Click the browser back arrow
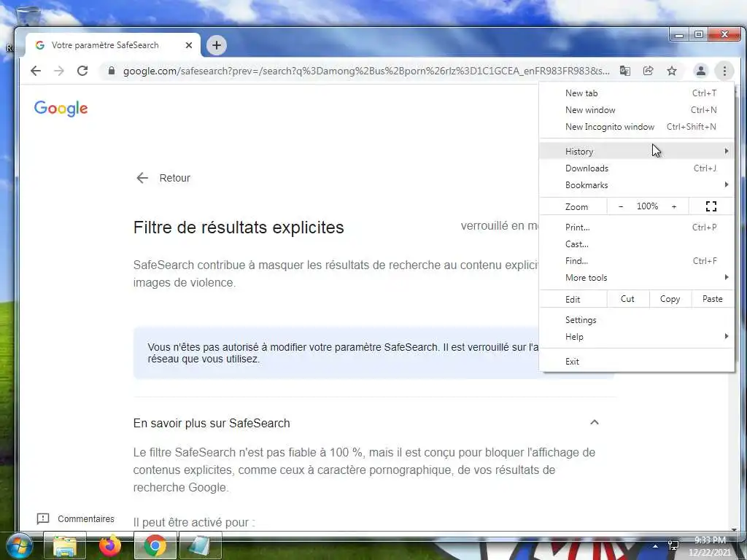747x560 pixels. coord(36,71)
